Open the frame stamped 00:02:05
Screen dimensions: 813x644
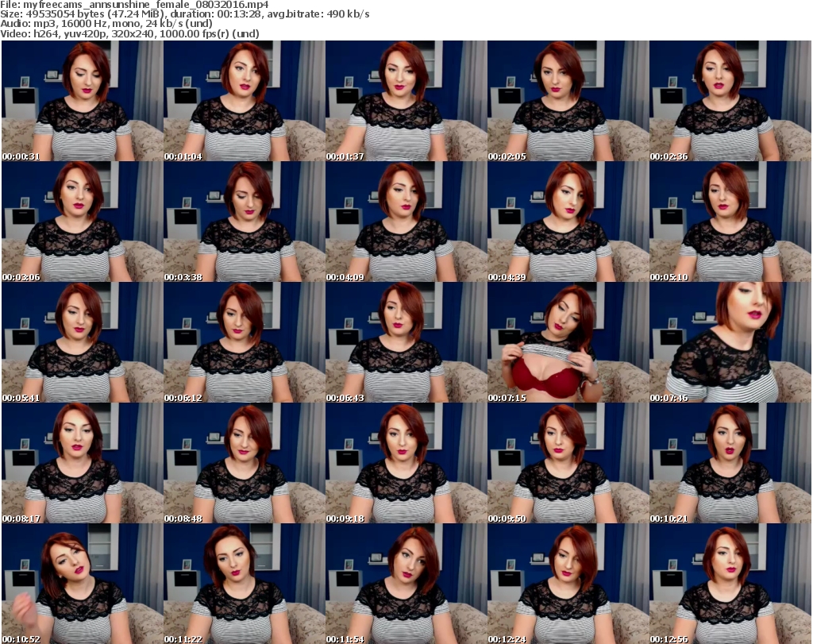(568, 101)
